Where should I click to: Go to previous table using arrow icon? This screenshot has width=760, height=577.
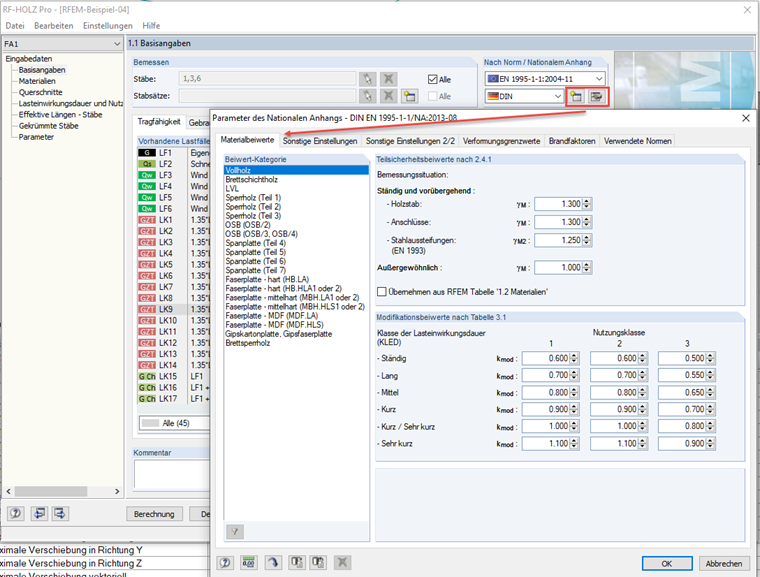[38, 514]
